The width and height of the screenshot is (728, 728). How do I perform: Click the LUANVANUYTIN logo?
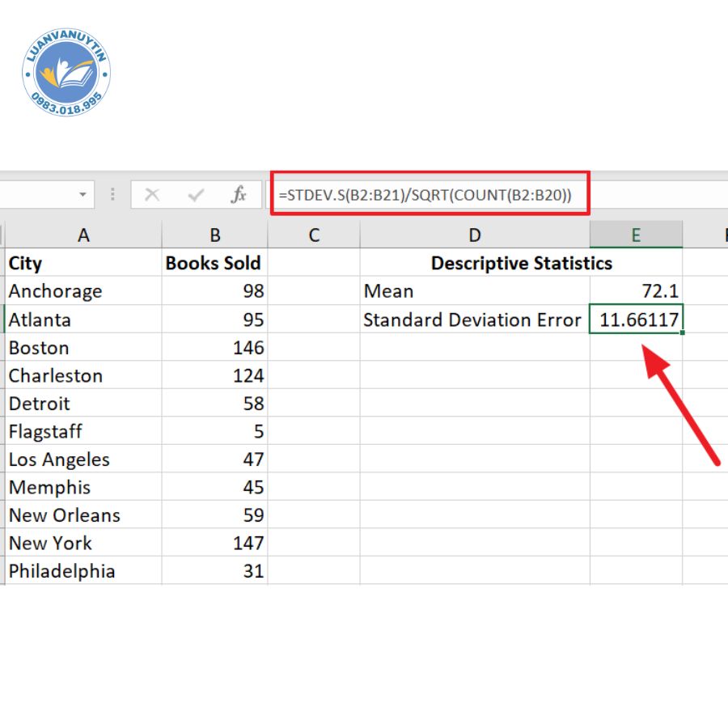(x=66, y=74)
